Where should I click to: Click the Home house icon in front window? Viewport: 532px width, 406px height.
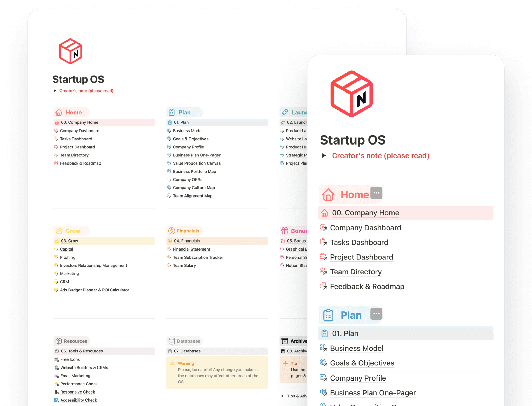click(328, 194)
